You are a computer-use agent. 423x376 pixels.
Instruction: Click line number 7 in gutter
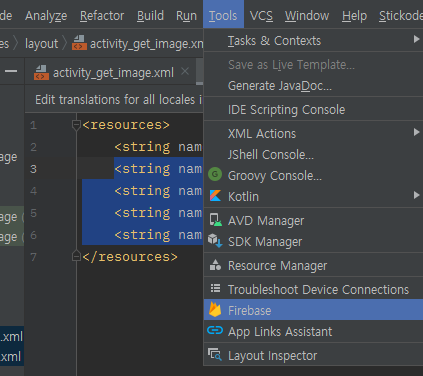(33, 257)
